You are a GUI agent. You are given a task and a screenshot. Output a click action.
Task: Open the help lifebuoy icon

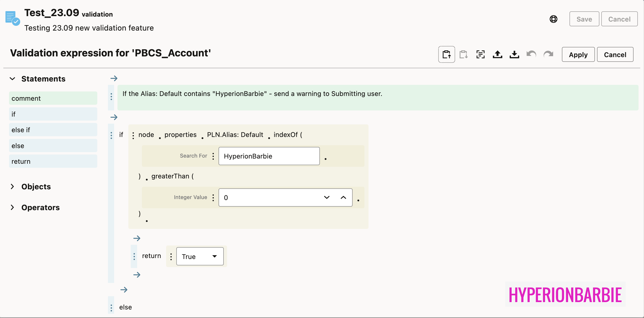point(554,19)
